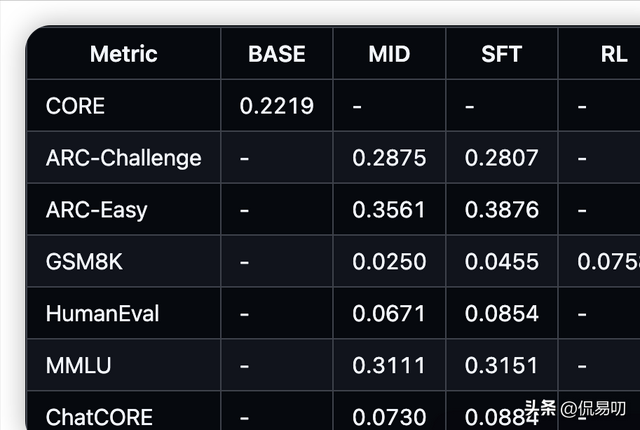Click the HumanEval MID value 0.0671
Viewport: 640px width, 430px height.
[x=389, y=314]
